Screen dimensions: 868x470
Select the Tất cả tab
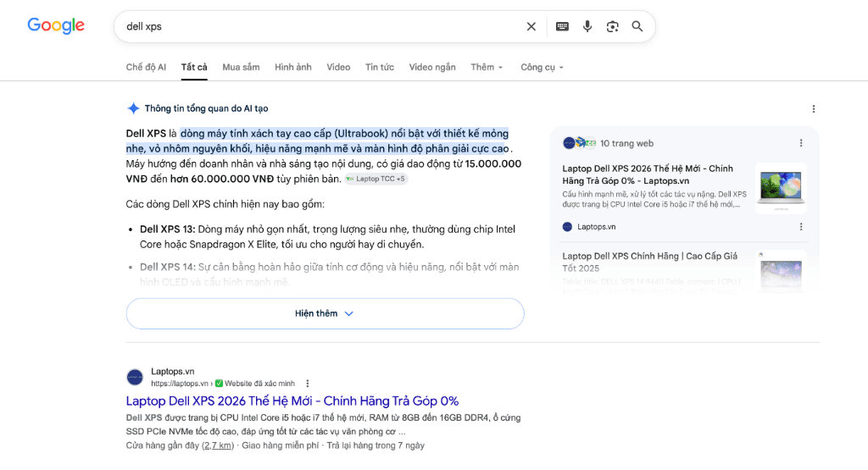tap(194, 67)
